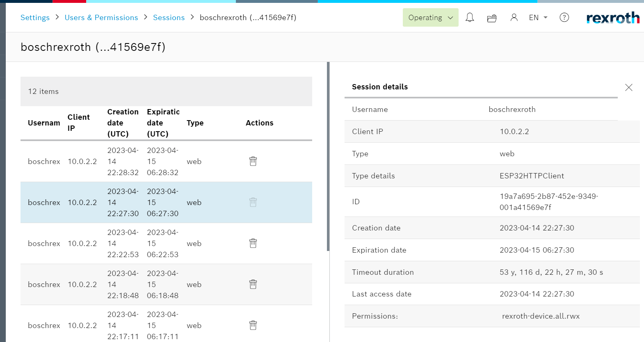Screen dimensions: 644x342
Task: Open the user account icon
Action: [x=514, y=18]
